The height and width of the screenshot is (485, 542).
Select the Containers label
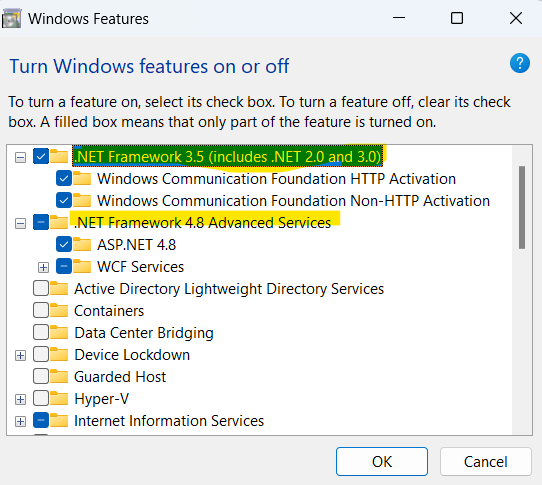tap(109, 310)
